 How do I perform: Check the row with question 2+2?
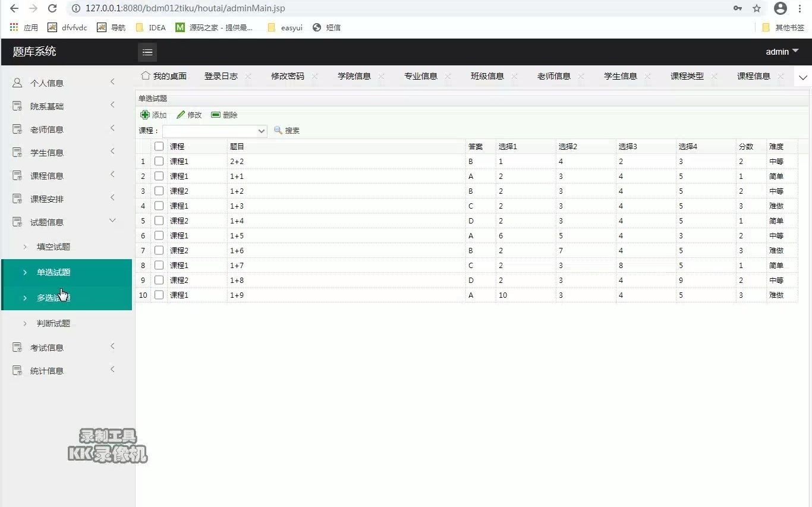tap(159, 161)
